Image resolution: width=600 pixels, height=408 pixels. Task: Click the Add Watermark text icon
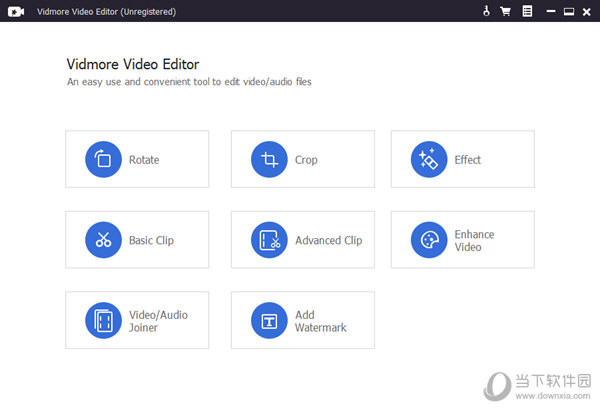[x=269, y=320]
